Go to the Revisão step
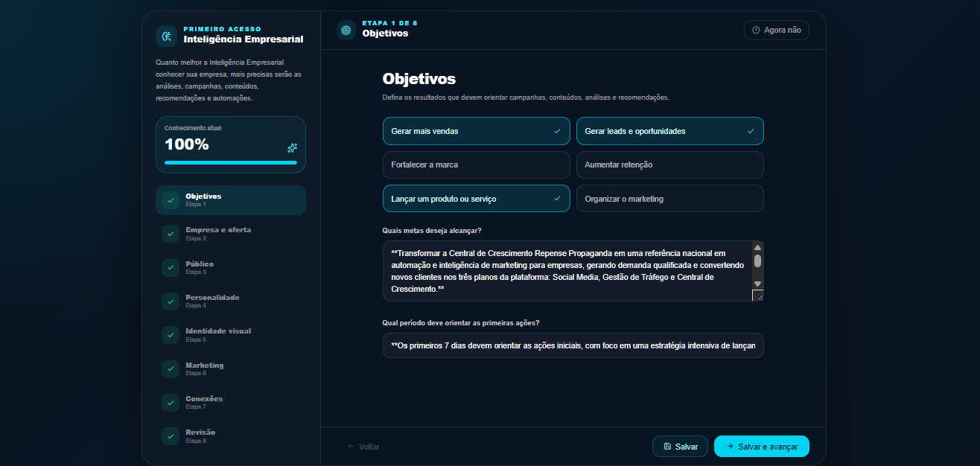The height and width of the screenshot is (466, 980). pos(231,436)
